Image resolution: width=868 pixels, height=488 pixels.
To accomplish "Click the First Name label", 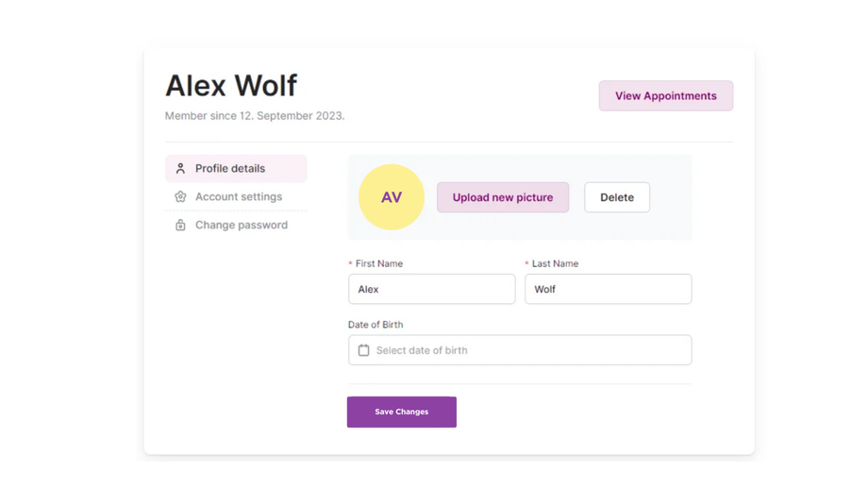I will (x=378, y=263).
